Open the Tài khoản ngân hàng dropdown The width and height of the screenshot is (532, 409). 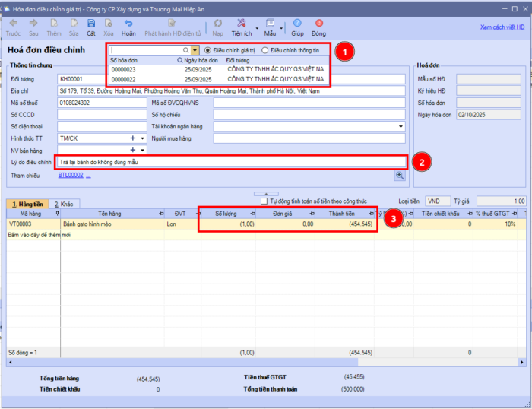401,126
